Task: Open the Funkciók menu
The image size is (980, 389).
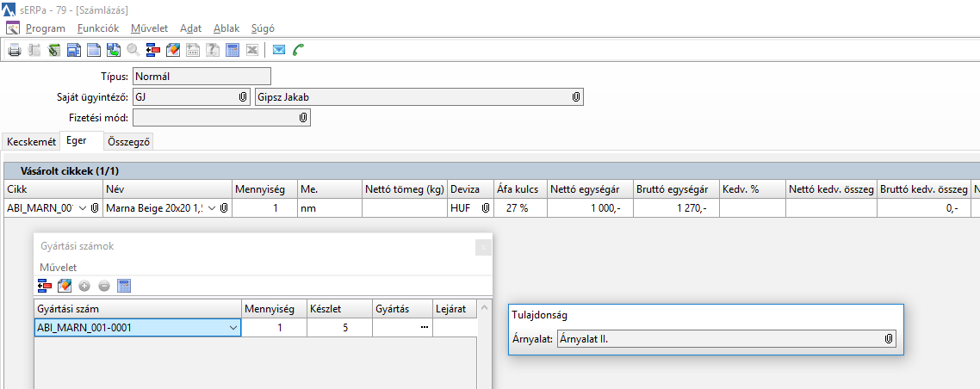Action: coord(97,28)
